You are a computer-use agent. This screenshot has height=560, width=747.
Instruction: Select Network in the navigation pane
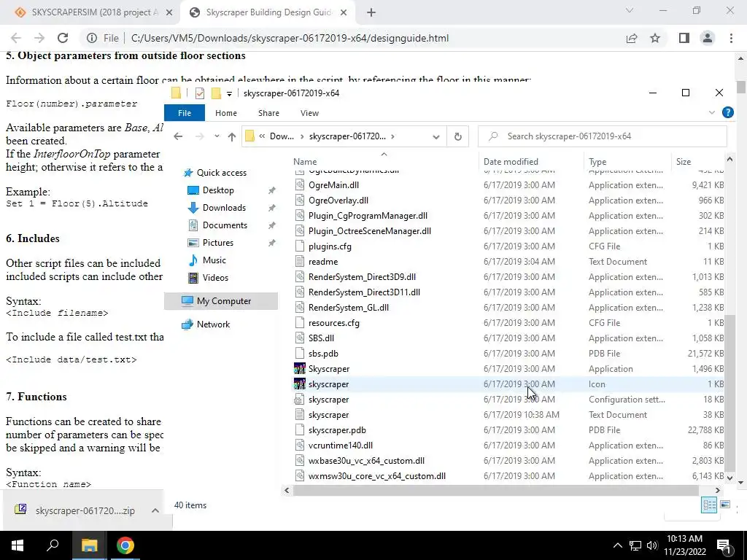(x=213, y=324)
